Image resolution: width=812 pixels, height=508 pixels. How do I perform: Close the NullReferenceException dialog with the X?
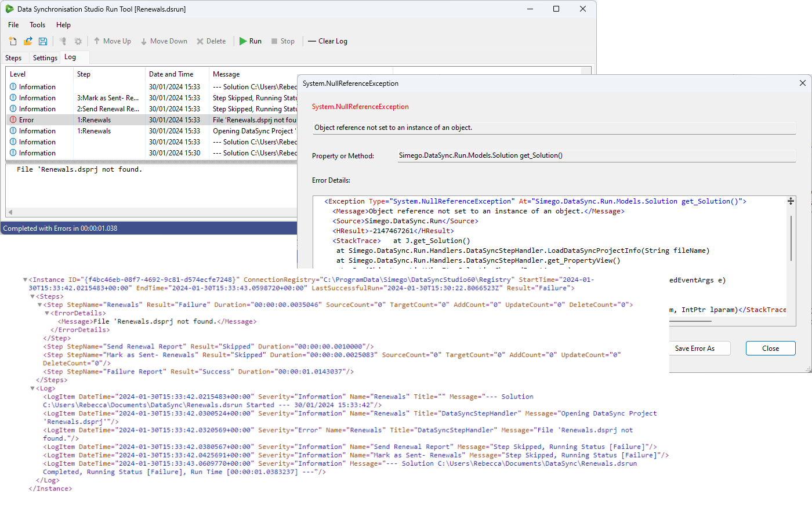(803, 83)
